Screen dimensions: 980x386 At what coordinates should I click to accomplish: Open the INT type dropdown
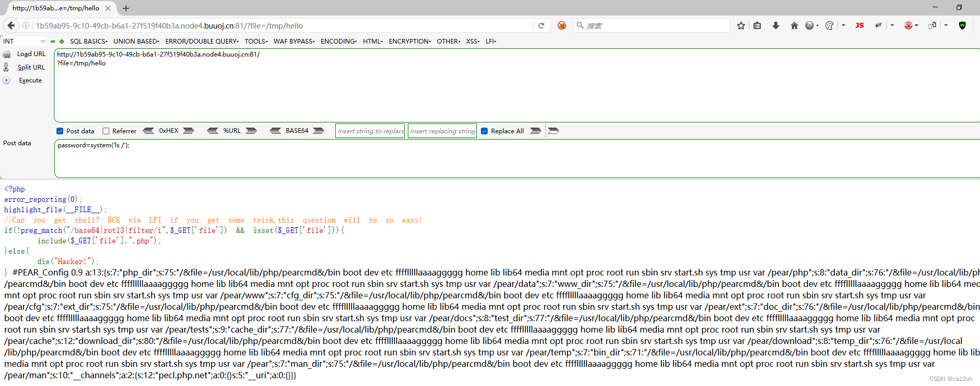(x=24, y=42)
